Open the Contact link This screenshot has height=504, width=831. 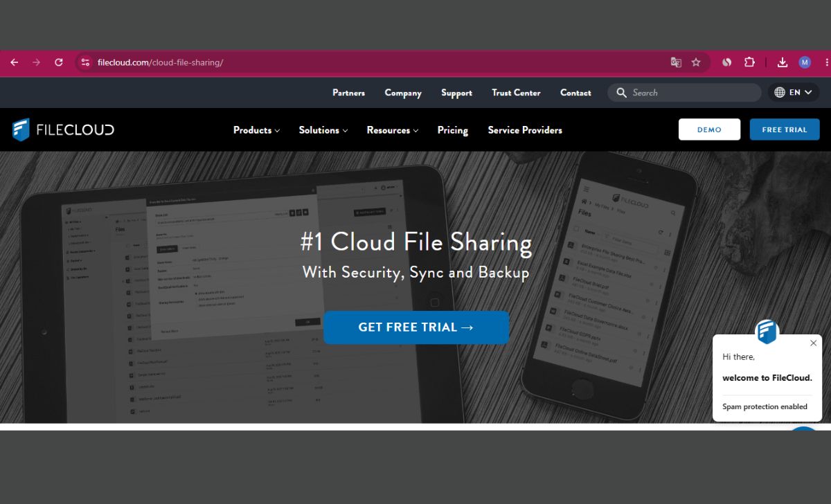point(575,93)
